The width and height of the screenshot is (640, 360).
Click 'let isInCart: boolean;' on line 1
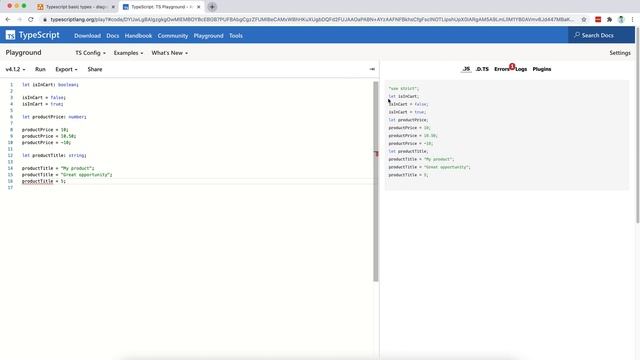click(50, 84)
